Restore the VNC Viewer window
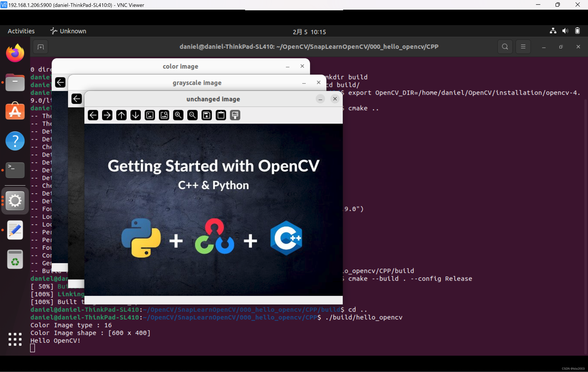This screenshot has height=372, width=588. point(557,5)
